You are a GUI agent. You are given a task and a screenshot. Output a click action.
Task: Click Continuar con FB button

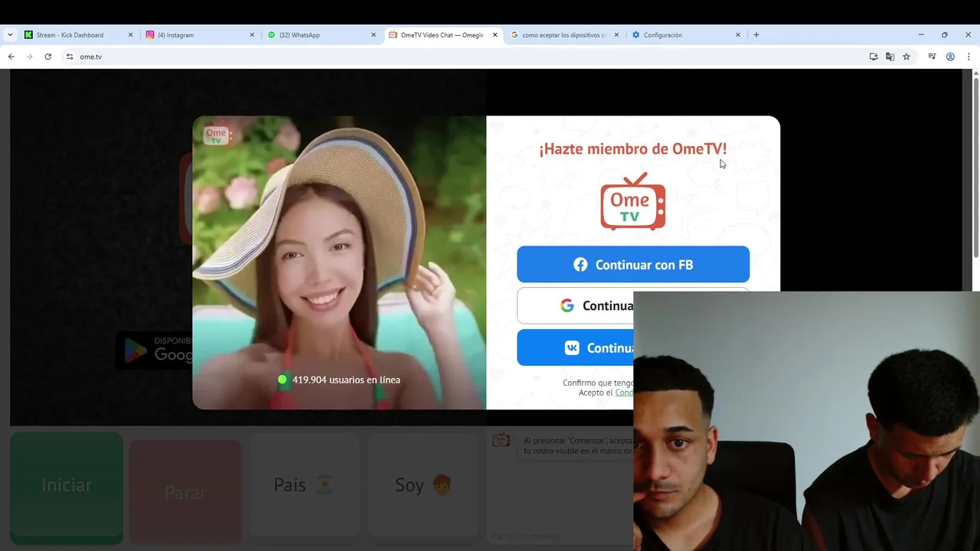pyautogui.click(x=633, y=265)
